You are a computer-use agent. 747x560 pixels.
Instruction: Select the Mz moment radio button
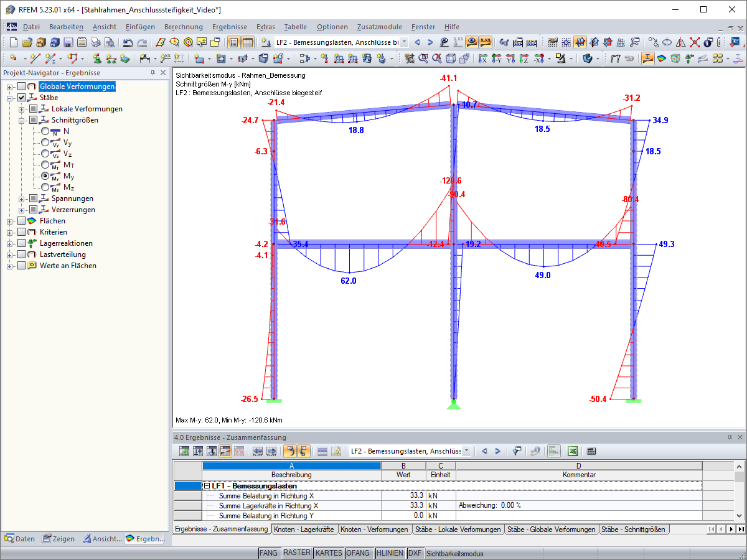click(x=45, y=187)
